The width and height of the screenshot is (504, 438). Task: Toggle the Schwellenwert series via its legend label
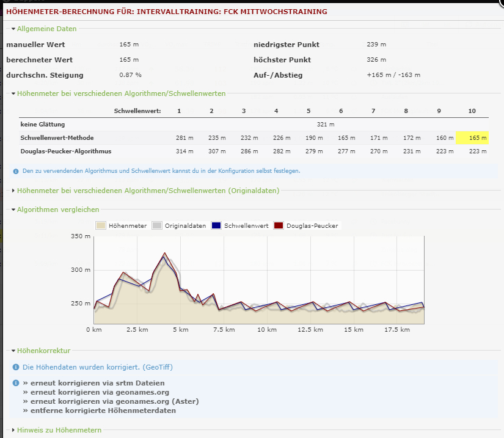point(246,225)
